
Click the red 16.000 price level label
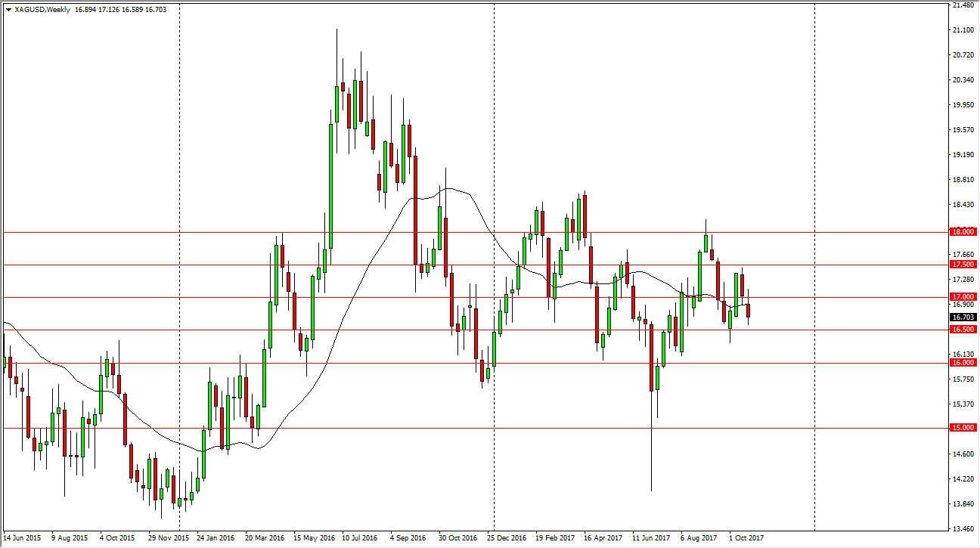pos(963,363)
